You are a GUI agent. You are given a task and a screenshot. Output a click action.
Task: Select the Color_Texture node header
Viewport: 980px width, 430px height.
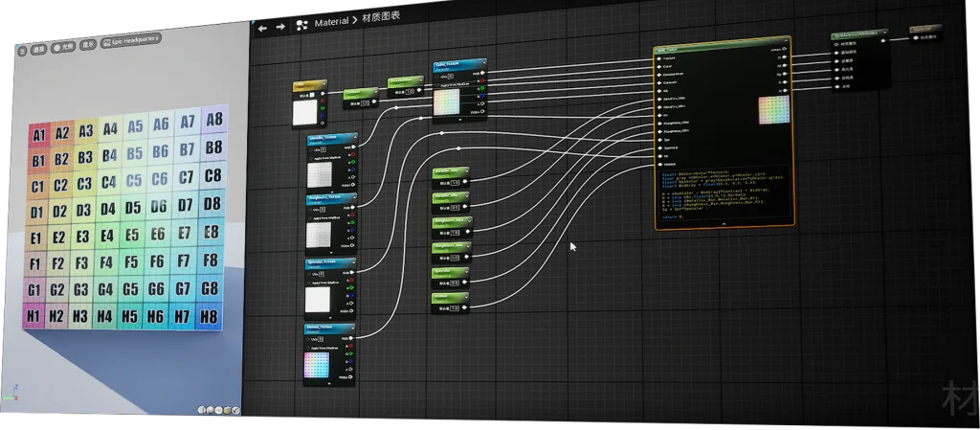point(459,65)
